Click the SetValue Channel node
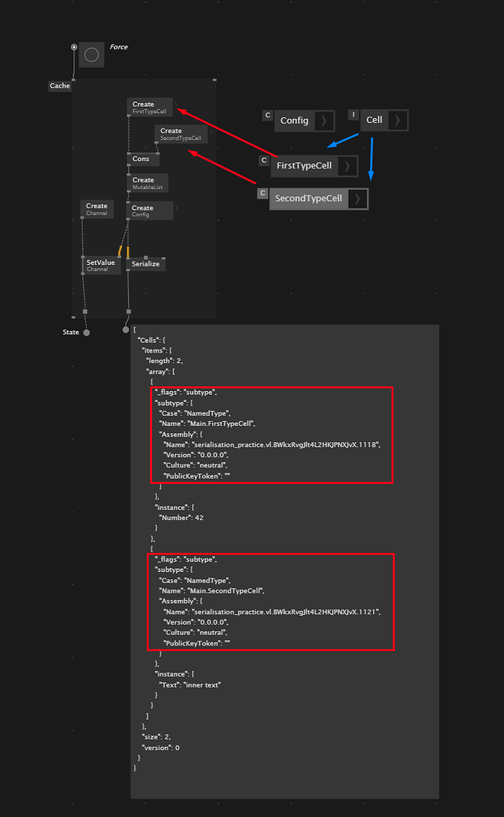This screenshot has width=504, height=817. (102, 265)
